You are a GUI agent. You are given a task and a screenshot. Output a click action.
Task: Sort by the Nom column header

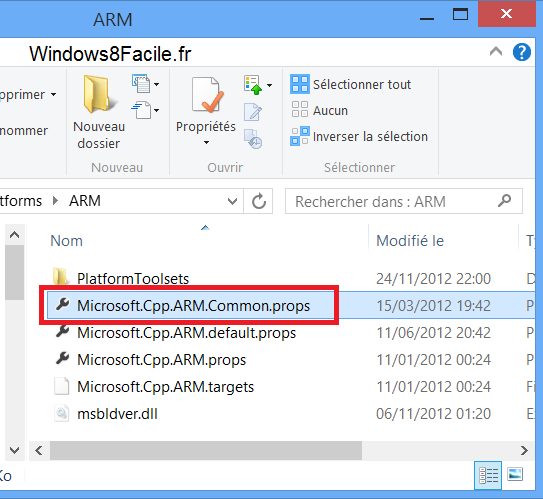66,241
